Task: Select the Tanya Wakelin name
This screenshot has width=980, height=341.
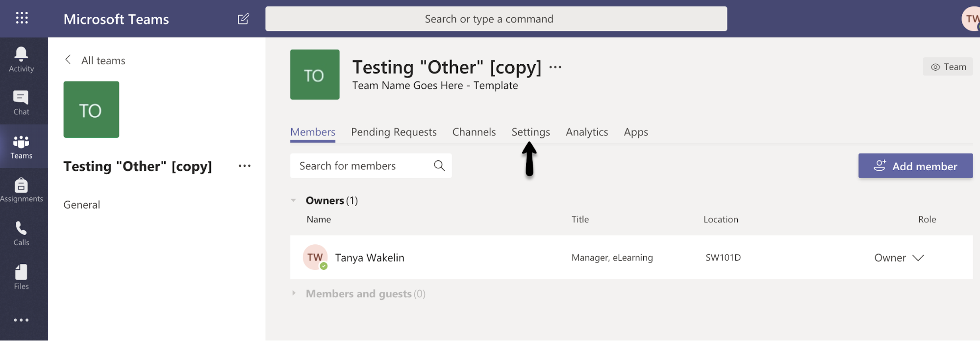Action: tap(370, 258)
